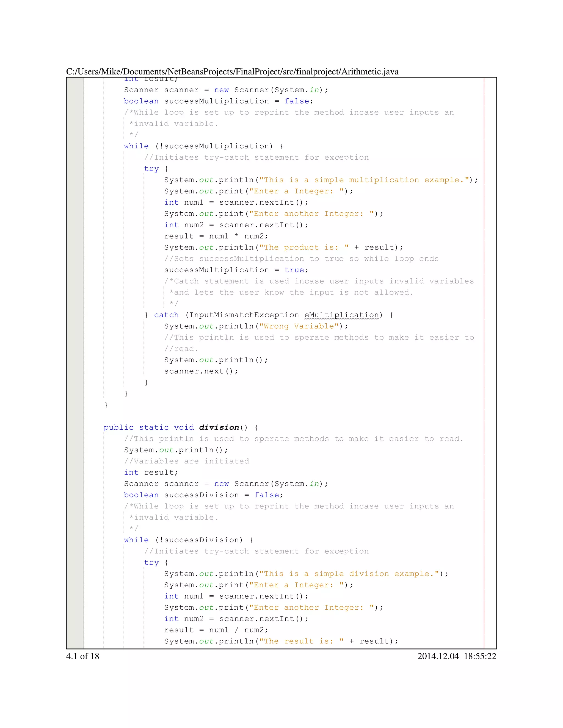563x728 pixels.
Task: Click the page number '4.1 of 18'
Action: tap(82, 656)
